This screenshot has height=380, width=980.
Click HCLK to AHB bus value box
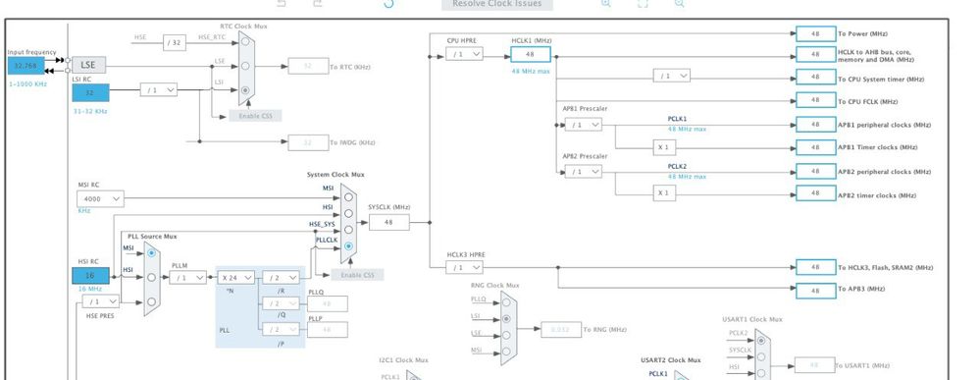point(815,54)
